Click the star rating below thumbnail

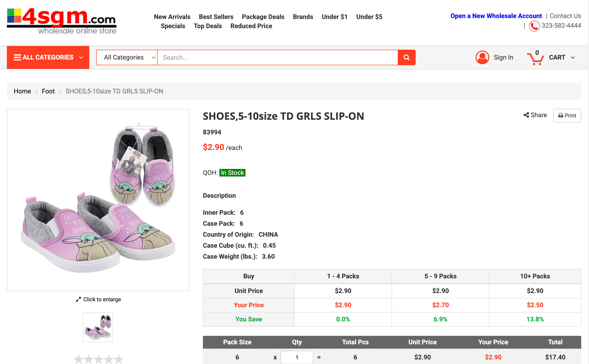[x=98, y=359]
